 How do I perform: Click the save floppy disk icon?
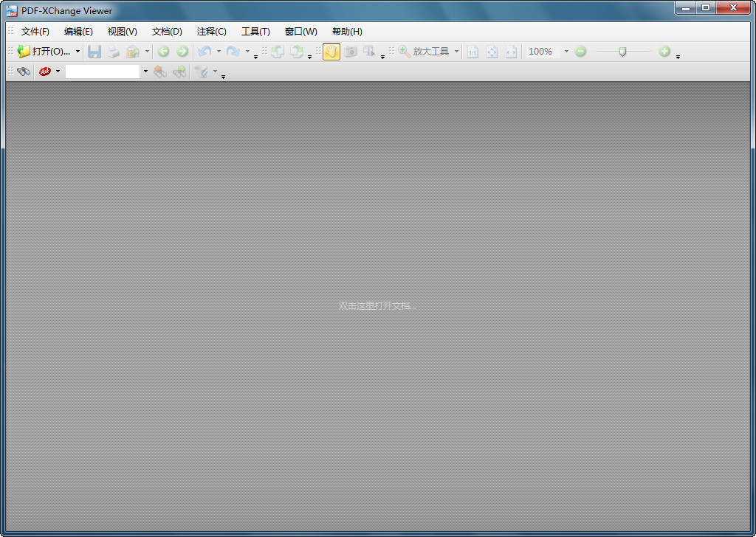click(x=94, y=52)
